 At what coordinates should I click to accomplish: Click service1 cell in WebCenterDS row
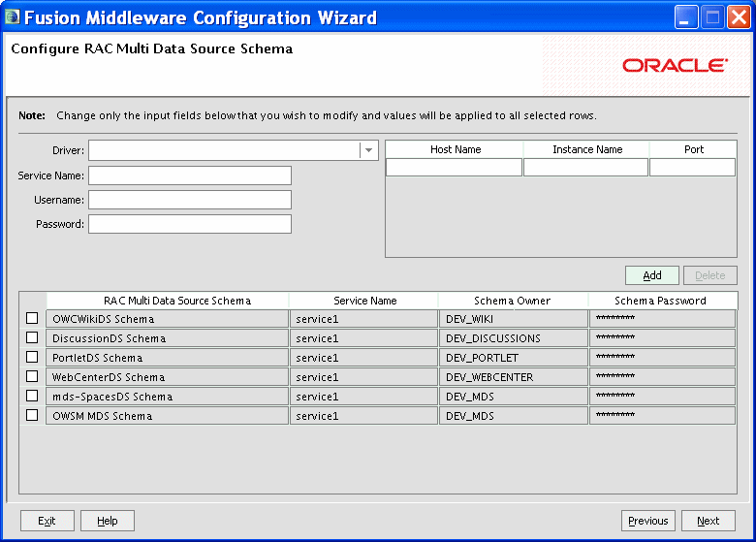click(x=363, y=376)
